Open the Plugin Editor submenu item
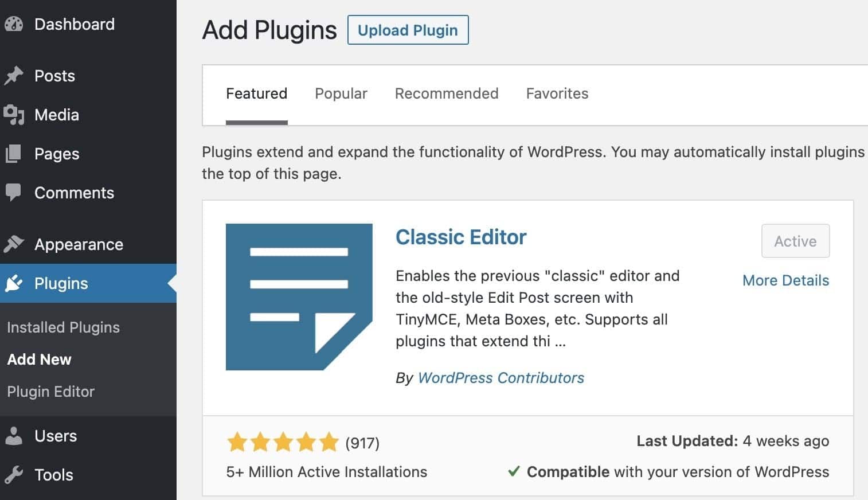 [x=50, y=392]
